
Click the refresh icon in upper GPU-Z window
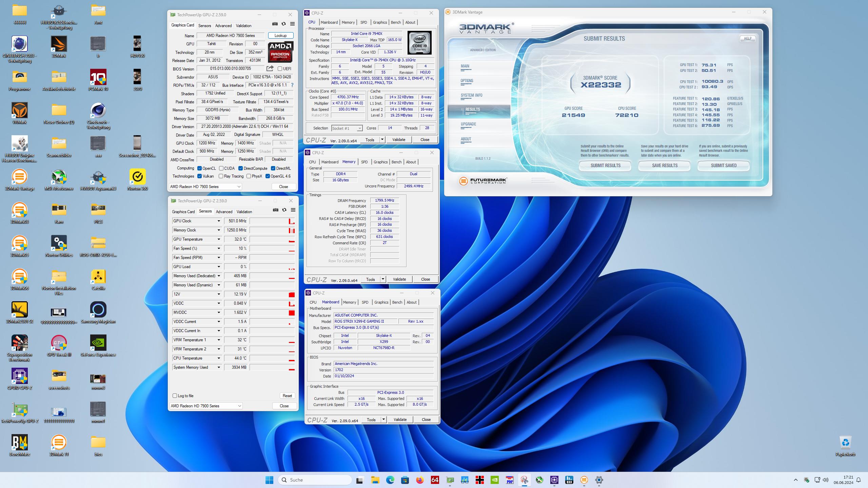tap(284, 24)
